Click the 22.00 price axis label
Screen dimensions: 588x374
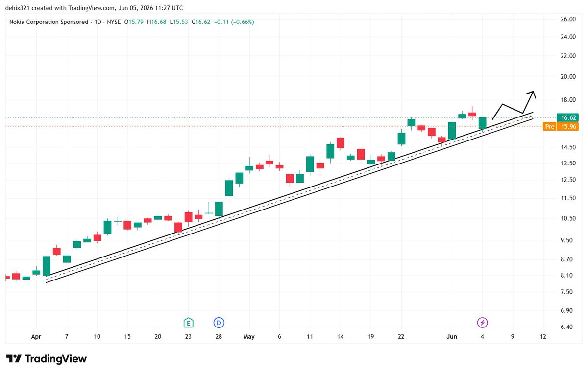click(567, 56)
